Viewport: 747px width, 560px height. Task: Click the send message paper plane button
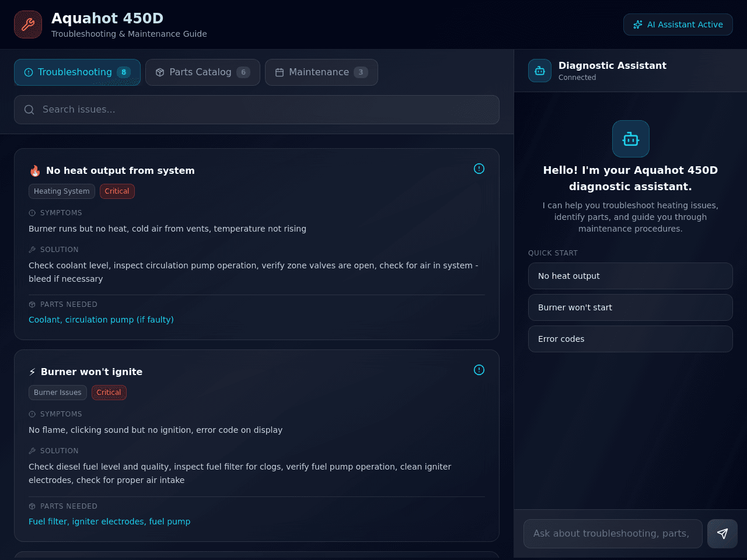tap(722, 534)
